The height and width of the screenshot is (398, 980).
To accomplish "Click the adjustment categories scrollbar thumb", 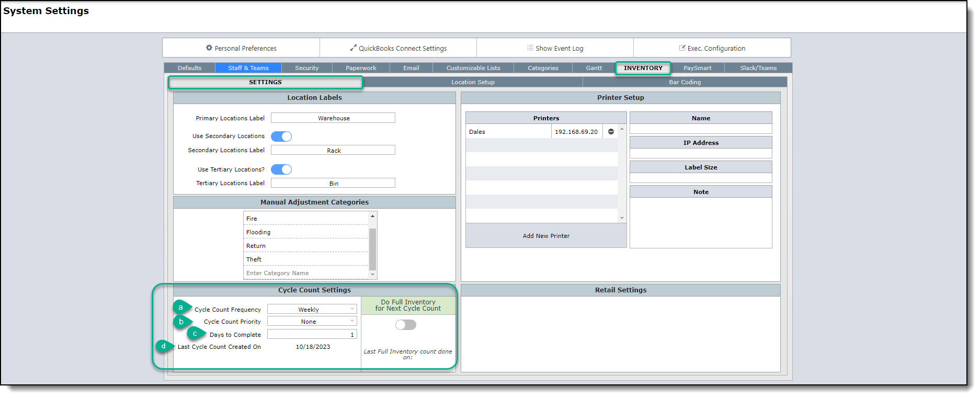I will point(372,249).
